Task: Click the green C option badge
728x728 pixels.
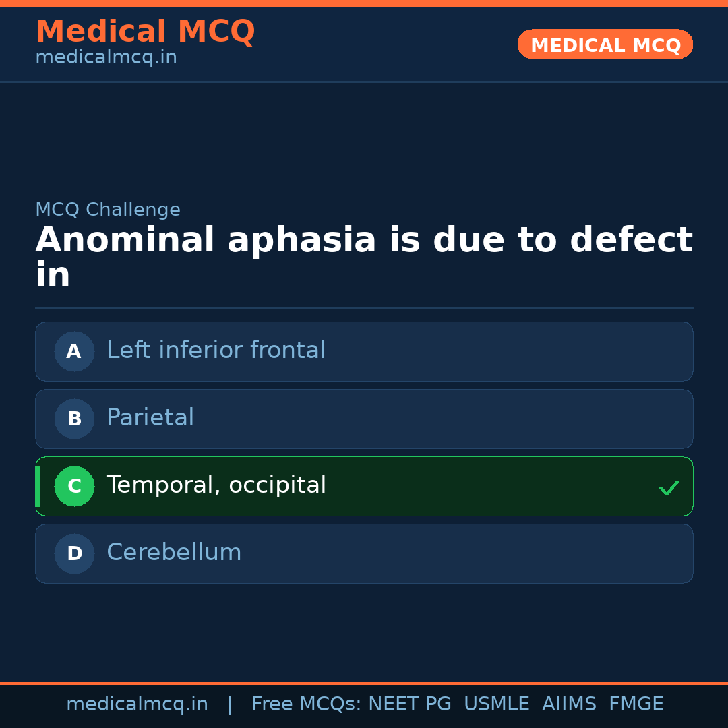Action: (74, 486)
